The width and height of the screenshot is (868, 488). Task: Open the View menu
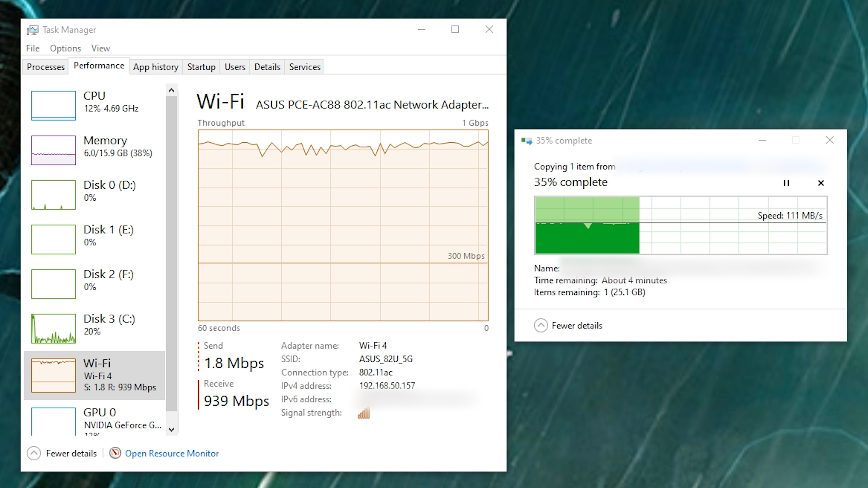(x=100, y=48)
